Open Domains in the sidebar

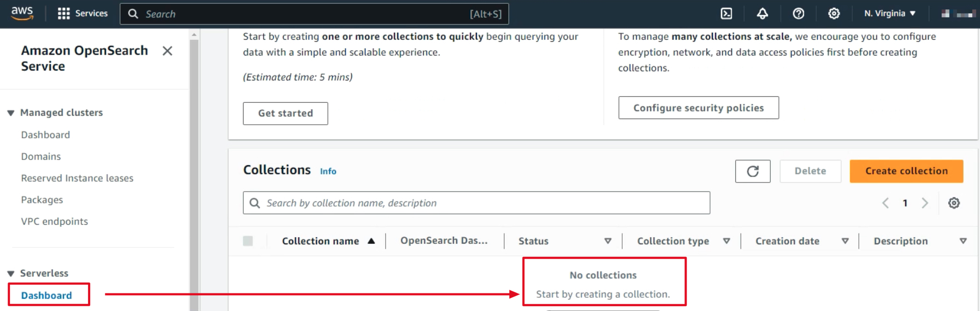(41, 156)
